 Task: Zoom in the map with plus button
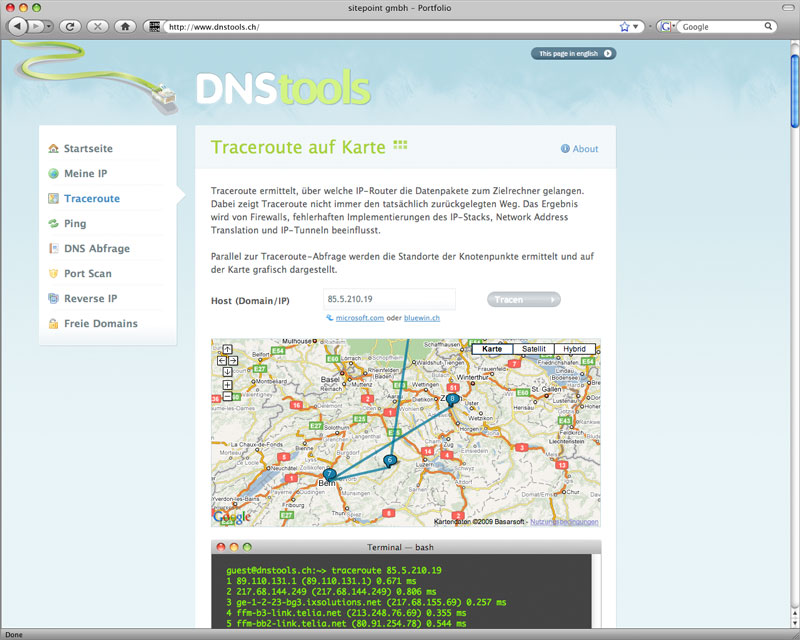228,385
